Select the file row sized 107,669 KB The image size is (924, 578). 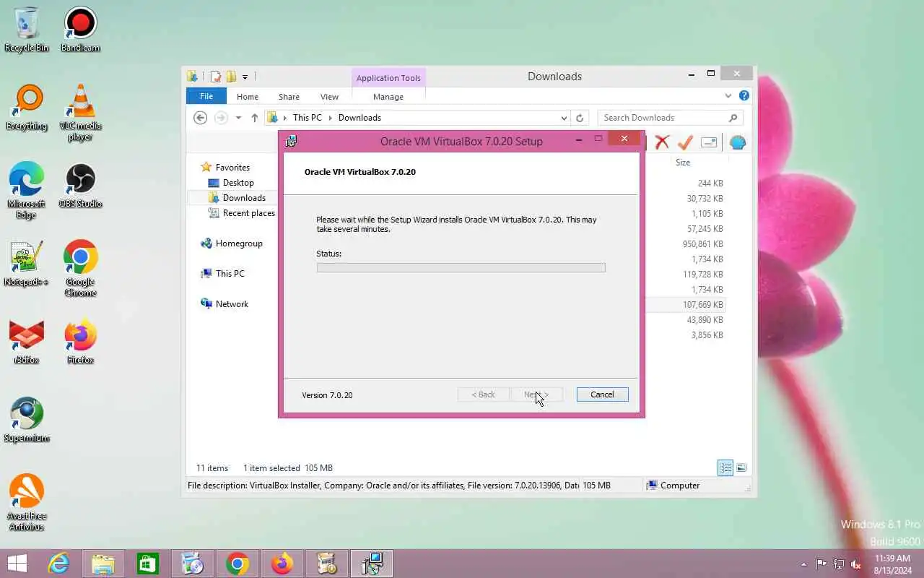coord(685,305)
